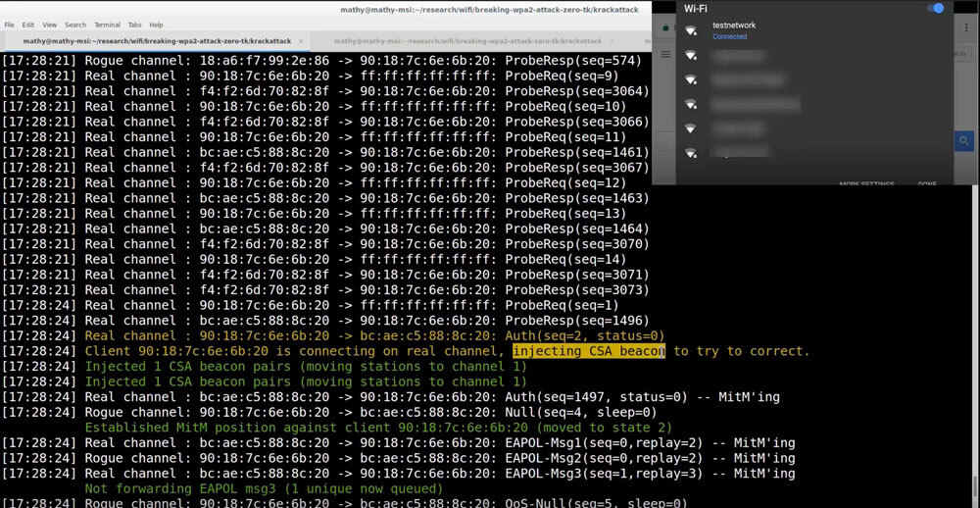Click the fourth network's Wi-Fi signal icon
The height and width of the screenshot is (508, 980).
pyautogui.click(x=690, y=104)
